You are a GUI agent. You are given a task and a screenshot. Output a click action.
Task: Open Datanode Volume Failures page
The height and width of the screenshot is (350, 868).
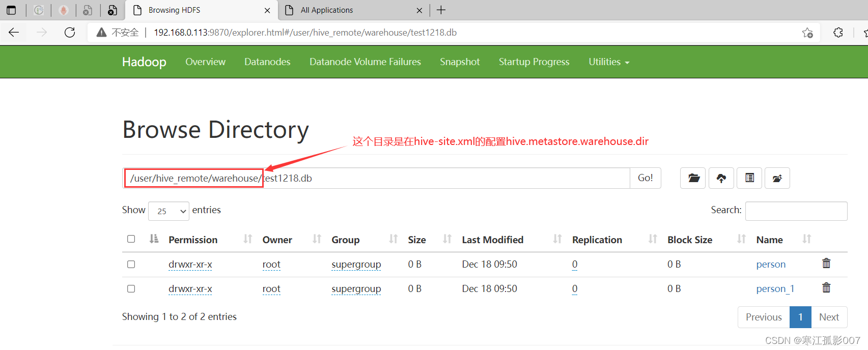point(365,62)
